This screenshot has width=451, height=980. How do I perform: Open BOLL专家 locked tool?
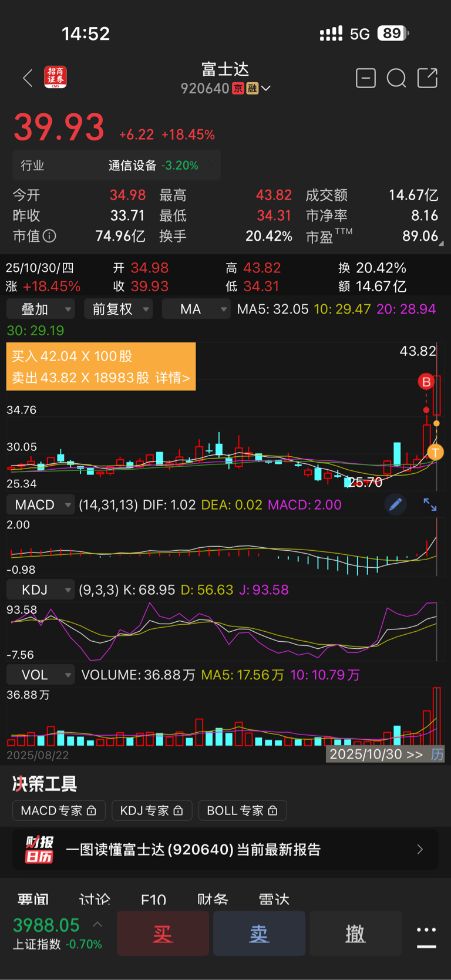click(242, 810)
